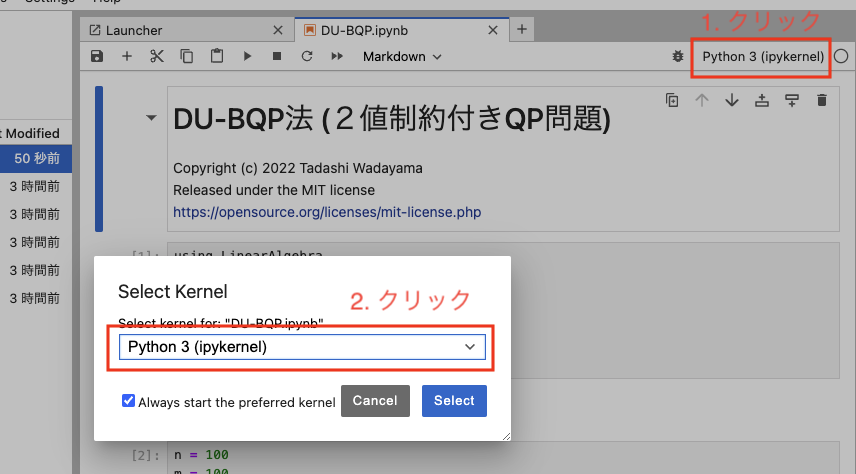
Task: Click the Released under the MIT license text
Action: [x=274, y=190]
